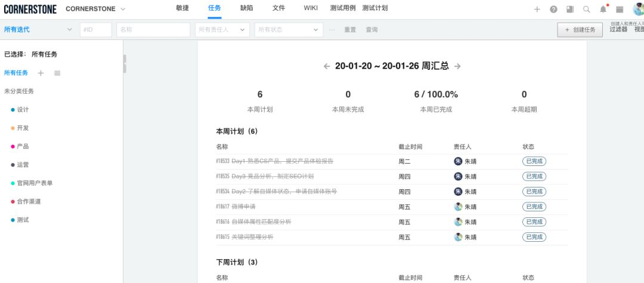The height and width of the screenshot is (283, 644).
Task: Go to next week arrow
Action: [457, 66]
